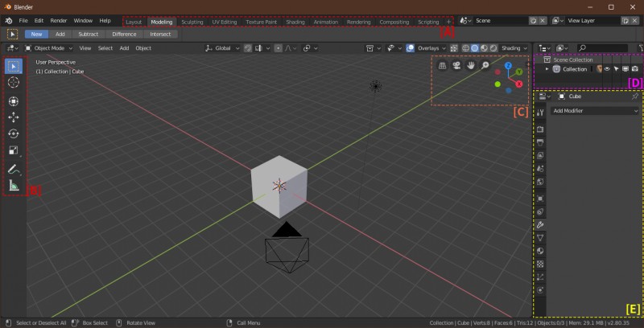The width and height of the screenshot is (644, 328).
Task: Select the Rotate tool
Action: tap(14, 133)
